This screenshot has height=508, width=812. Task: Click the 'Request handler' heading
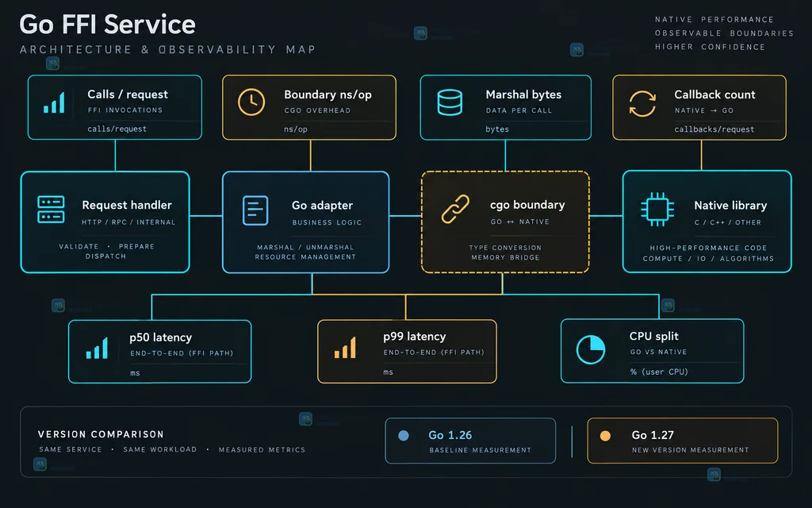127,206
